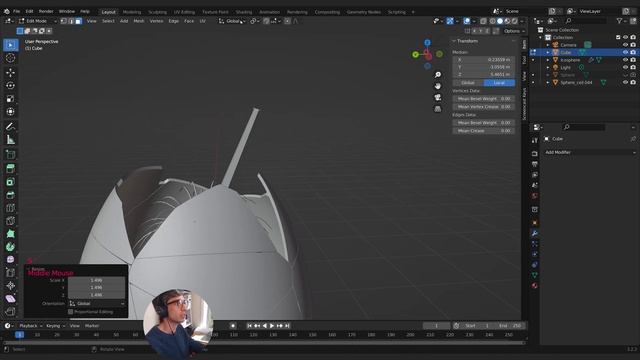Pick the Shear tool

click(11, 299)
